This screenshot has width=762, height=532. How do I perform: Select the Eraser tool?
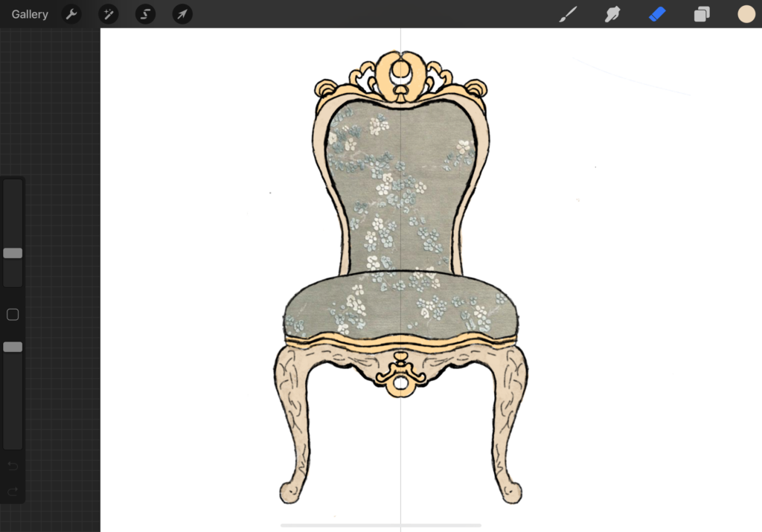pos(657,14)
